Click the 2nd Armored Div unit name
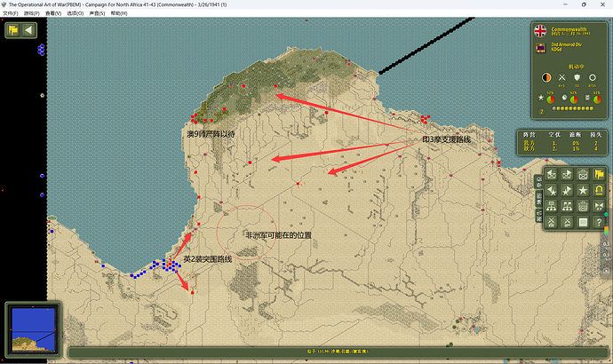Screen dimensions: 613x364 tap(567, 44)
